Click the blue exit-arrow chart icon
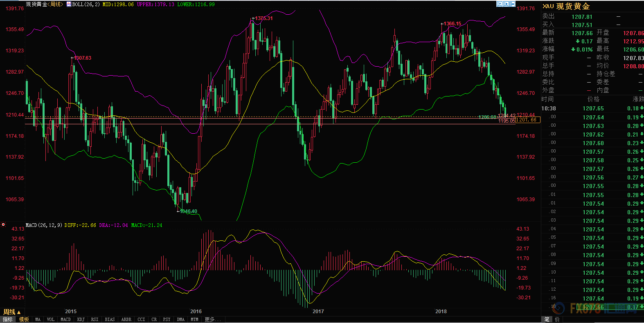The height and width of the screenshot is (323, 644). 512,4
